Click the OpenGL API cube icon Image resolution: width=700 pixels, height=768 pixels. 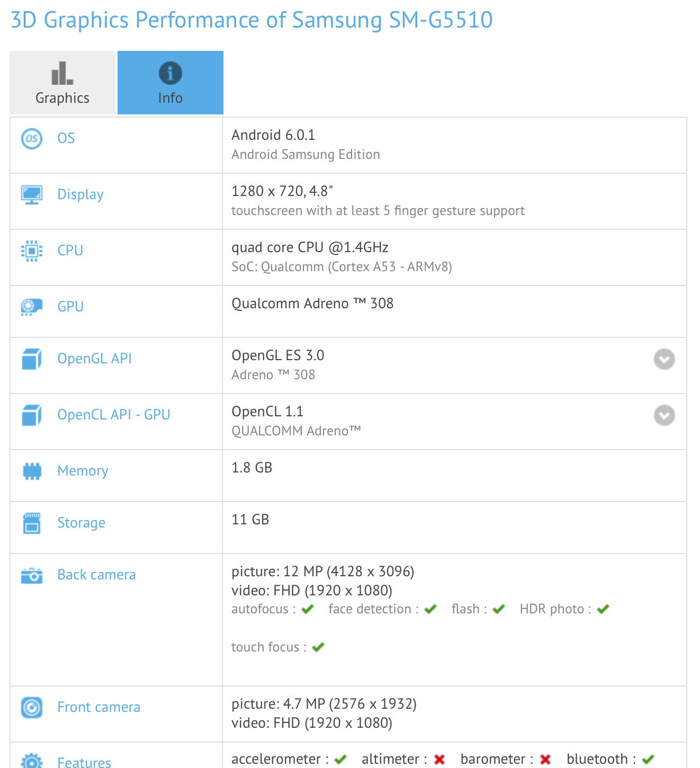point(32,359)
